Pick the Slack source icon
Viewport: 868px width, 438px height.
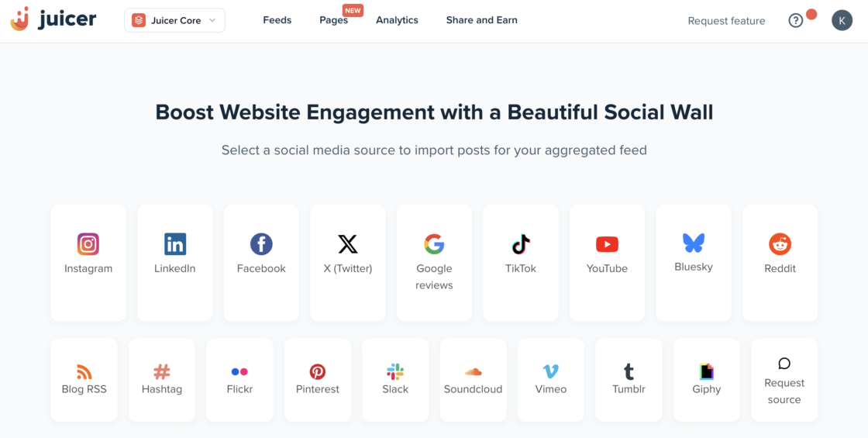395,371
